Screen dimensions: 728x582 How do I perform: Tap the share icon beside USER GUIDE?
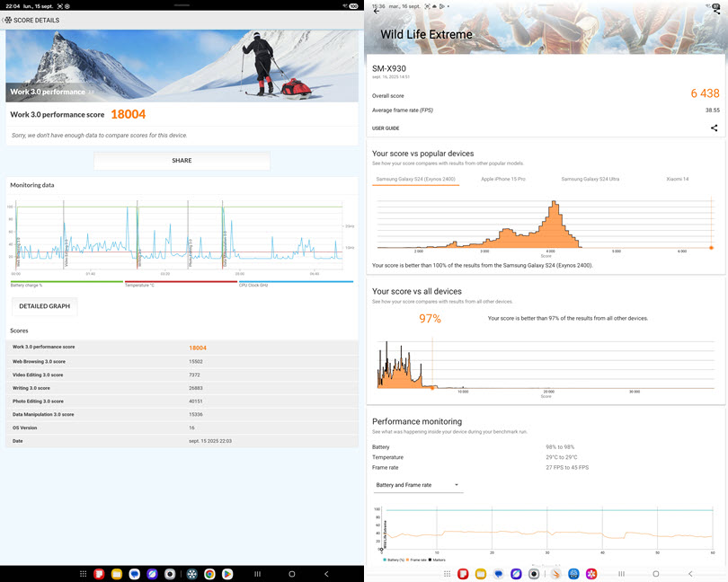(714, 128)
